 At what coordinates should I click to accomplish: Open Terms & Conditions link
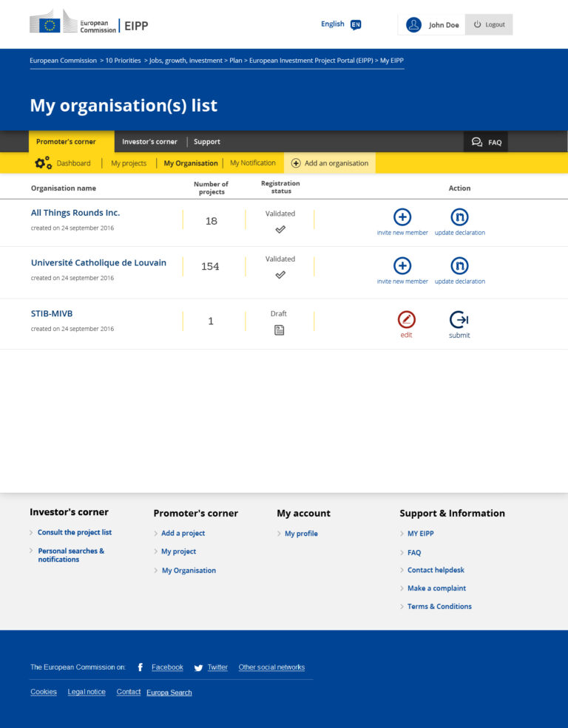[439, 606]
